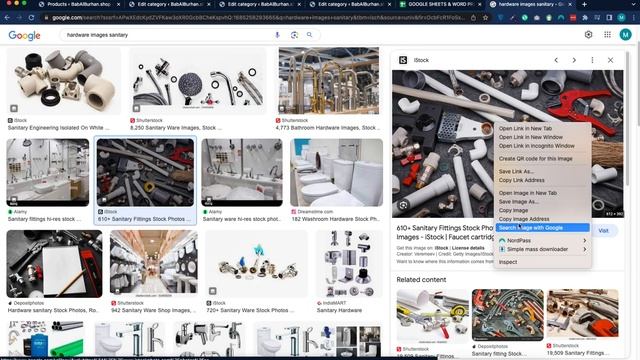Click the share icon in the address bar
The width and height of the screenshot is (640, 360).
pyautogui.click(x=473, y=18)
